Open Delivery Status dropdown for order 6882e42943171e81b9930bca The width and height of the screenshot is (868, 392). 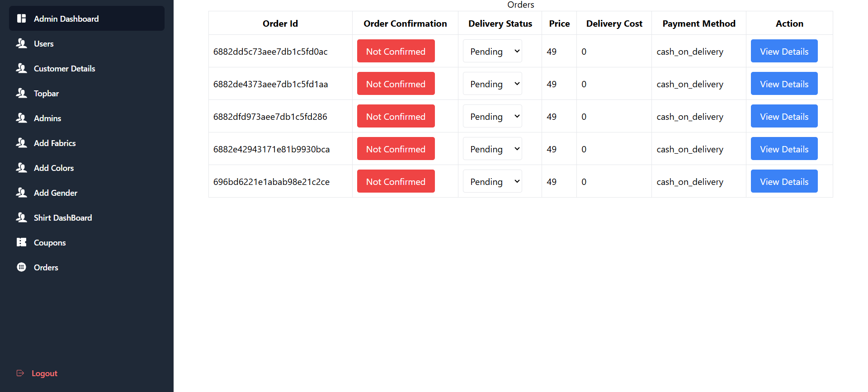tap(492, 149)
